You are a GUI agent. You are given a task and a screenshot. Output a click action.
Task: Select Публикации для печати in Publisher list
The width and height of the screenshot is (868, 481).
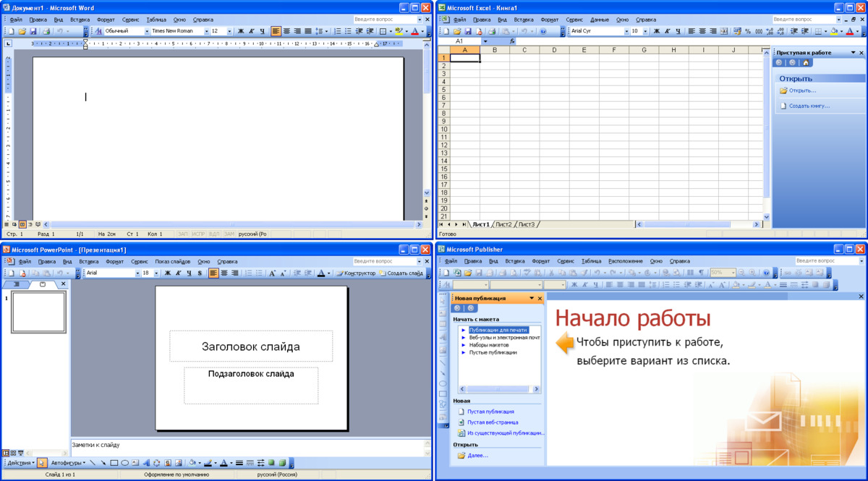(498, 330)
